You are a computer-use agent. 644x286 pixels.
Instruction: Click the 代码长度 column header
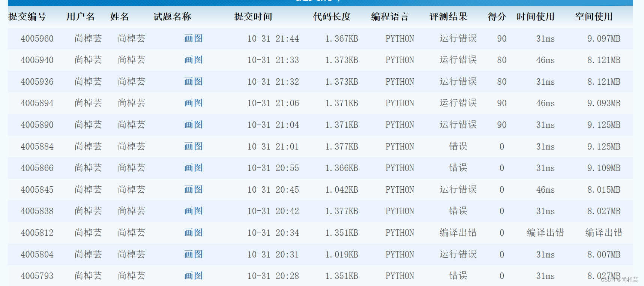click(332, 17)
